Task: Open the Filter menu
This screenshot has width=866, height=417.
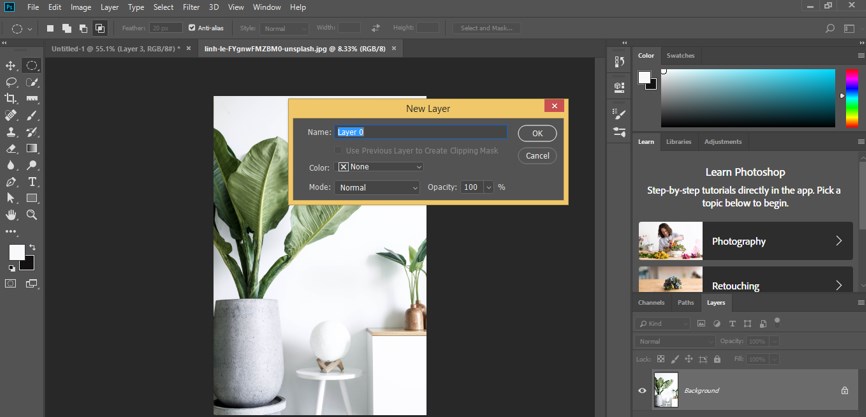Action: [191, 7]
